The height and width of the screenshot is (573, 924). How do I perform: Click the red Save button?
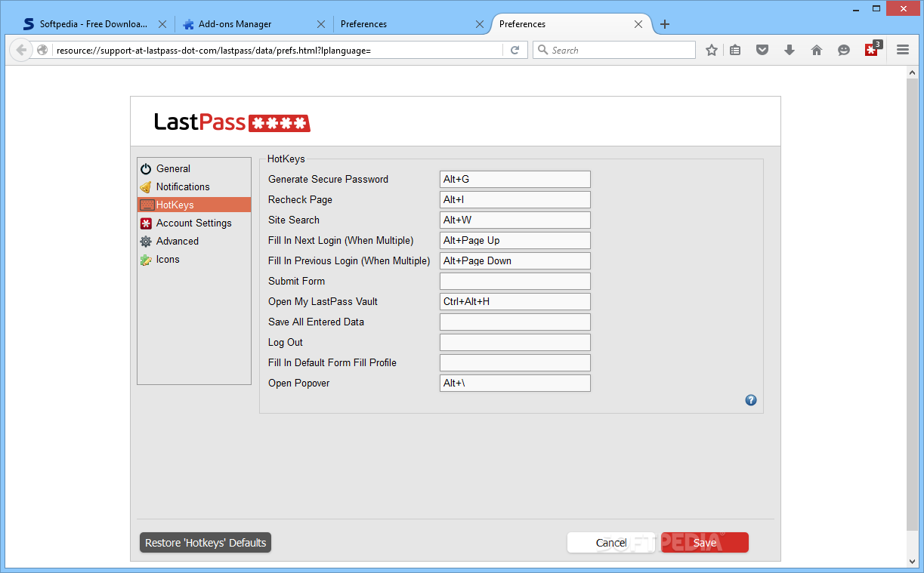click(x=705, y=543)
